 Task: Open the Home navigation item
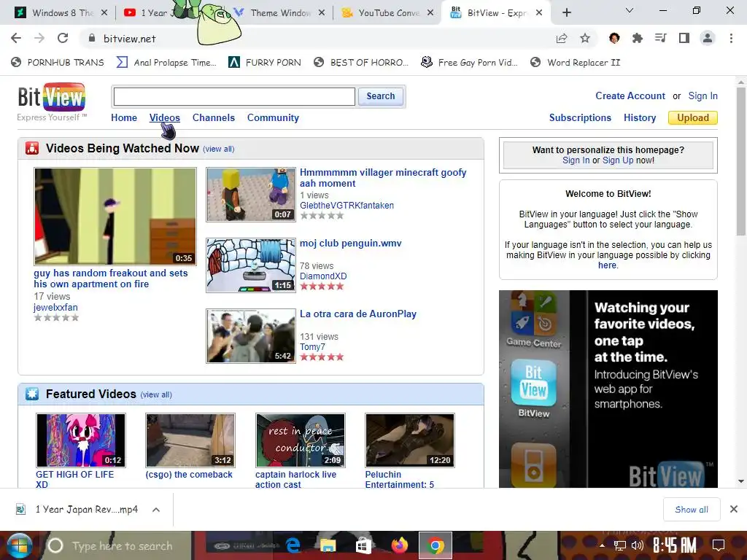pos(124,117)
